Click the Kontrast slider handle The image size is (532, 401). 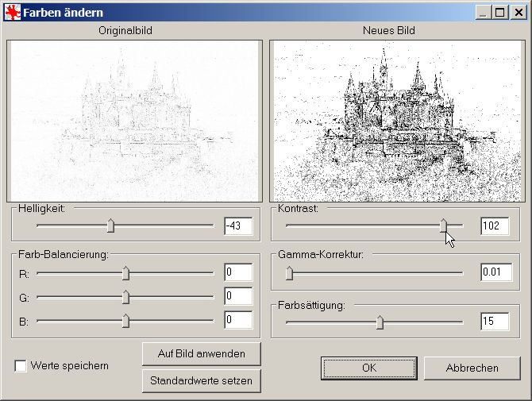[444, 226]
